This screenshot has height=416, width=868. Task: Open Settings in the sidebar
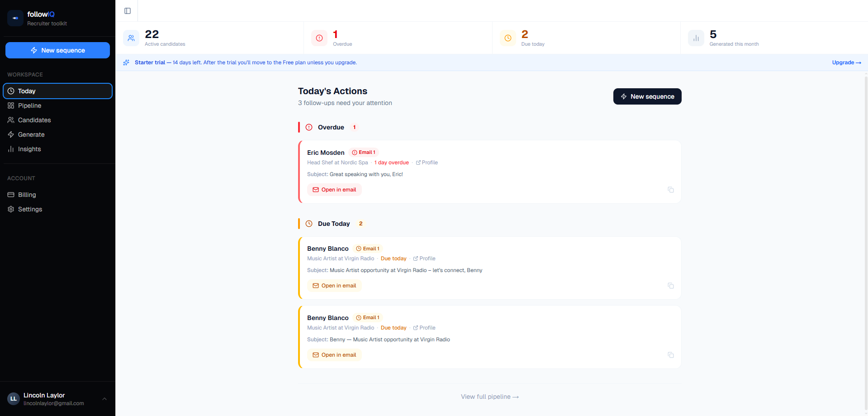[57, 209]
